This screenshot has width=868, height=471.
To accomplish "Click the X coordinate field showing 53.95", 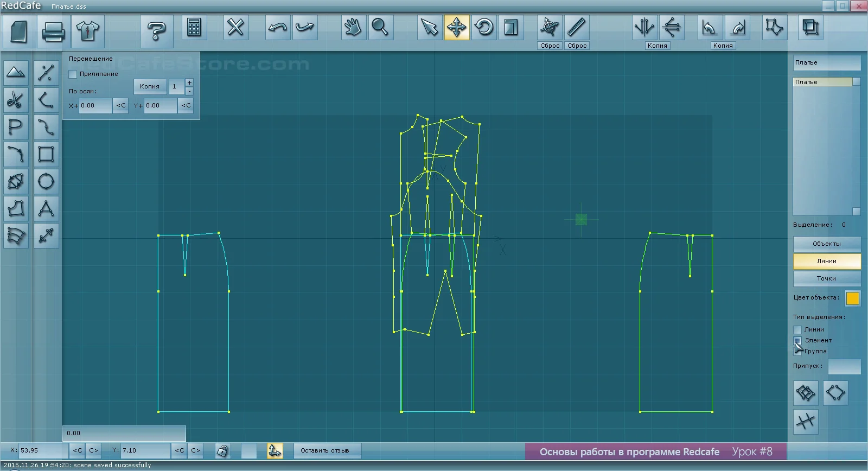I will [x=43, y=450].
